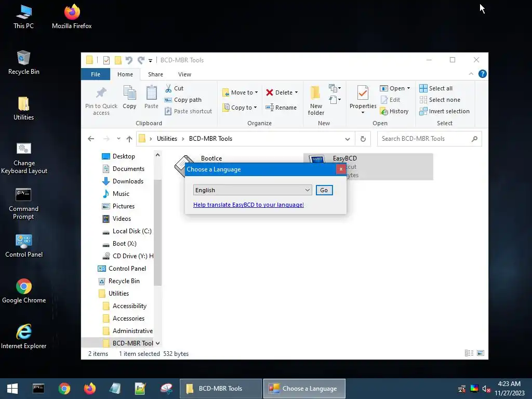Switch to details view layout
The image size is (532, 399).
469,353
